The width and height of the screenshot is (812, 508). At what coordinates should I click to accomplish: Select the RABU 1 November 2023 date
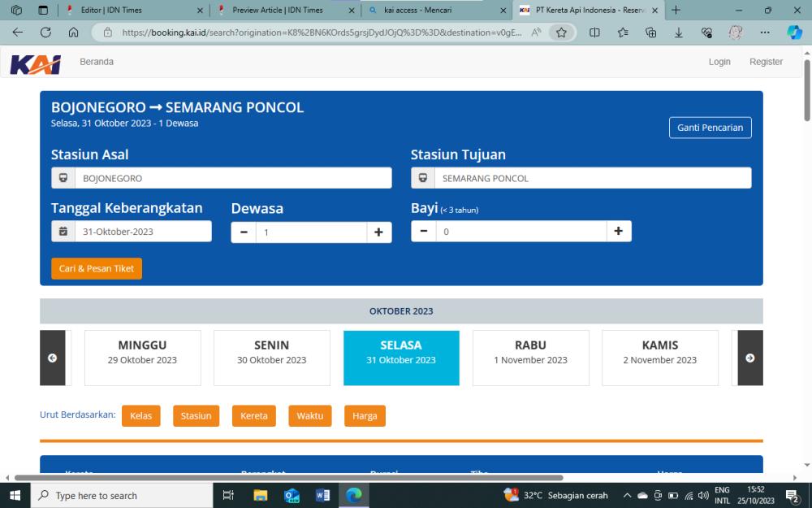tap(531, 358)
